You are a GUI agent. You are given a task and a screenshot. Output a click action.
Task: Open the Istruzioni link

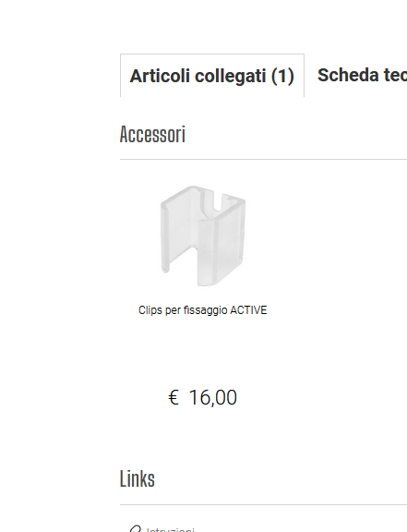coord(171,529)
